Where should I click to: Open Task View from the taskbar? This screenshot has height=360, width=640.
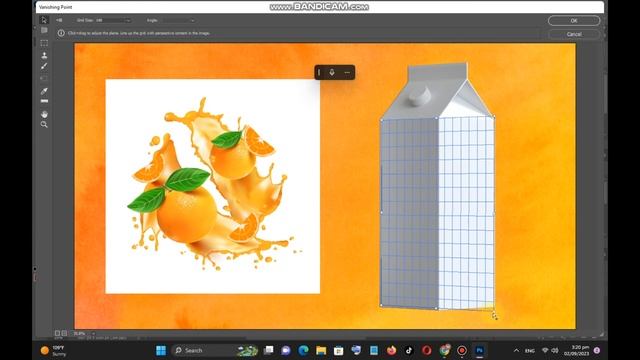pos(268,350)
